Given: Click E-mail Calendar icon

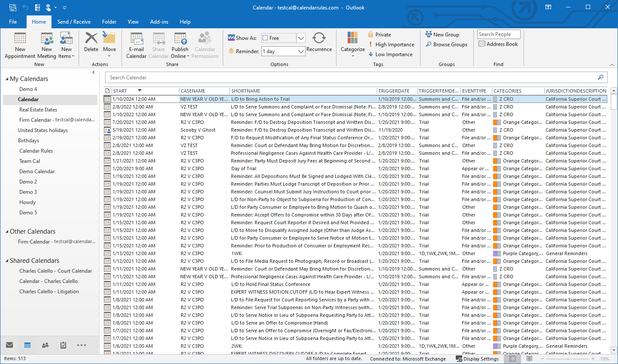Looking at the screenshot, I should click(136, 45).
